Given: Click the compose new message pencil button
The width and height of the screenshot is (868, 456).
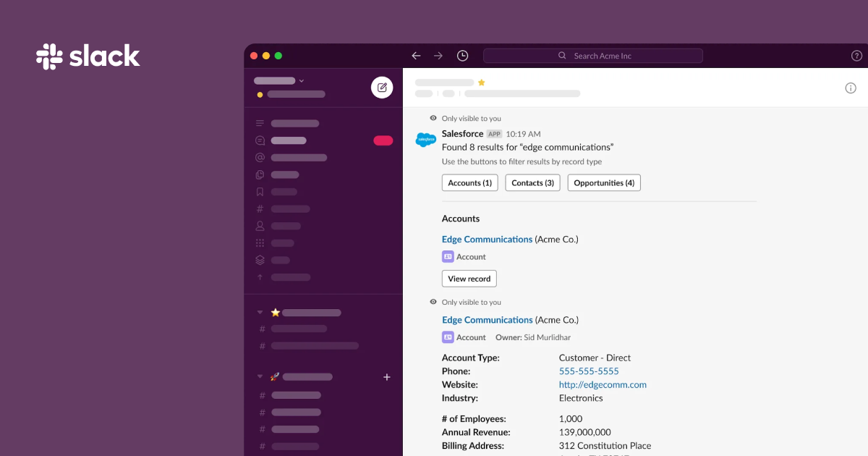Looking at the screenshot, I should point(382,88).
